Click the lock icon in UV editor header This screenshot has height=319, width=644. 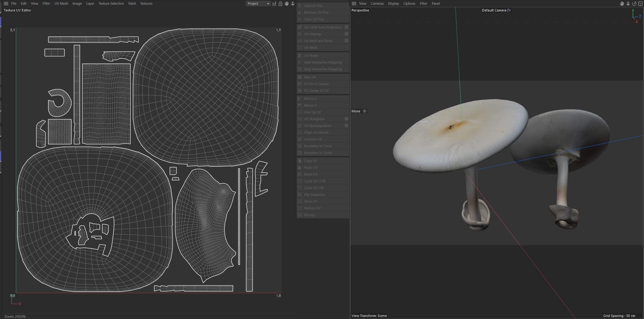pos(280,3)
